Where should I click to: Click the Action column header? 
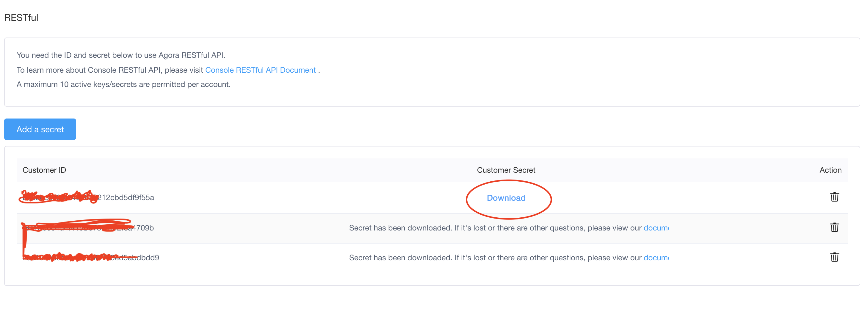tap(830, 170)
